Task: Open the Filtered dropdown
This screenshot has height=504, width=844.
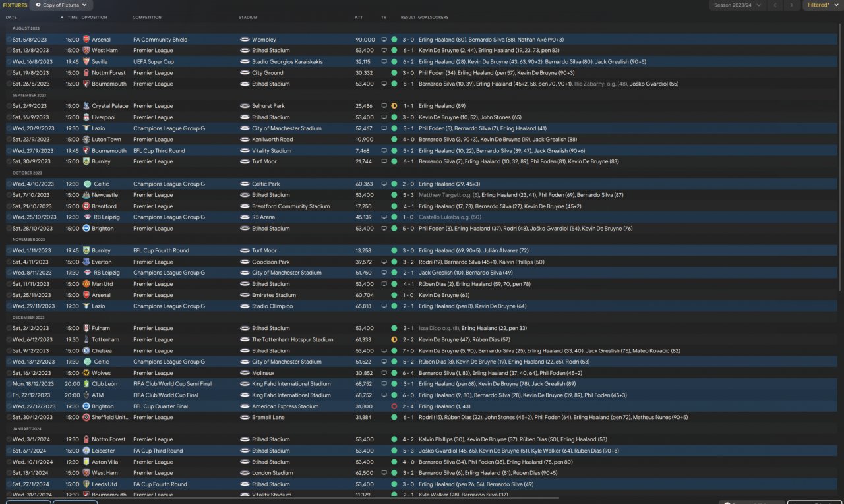Action: [x=822, y=5]
